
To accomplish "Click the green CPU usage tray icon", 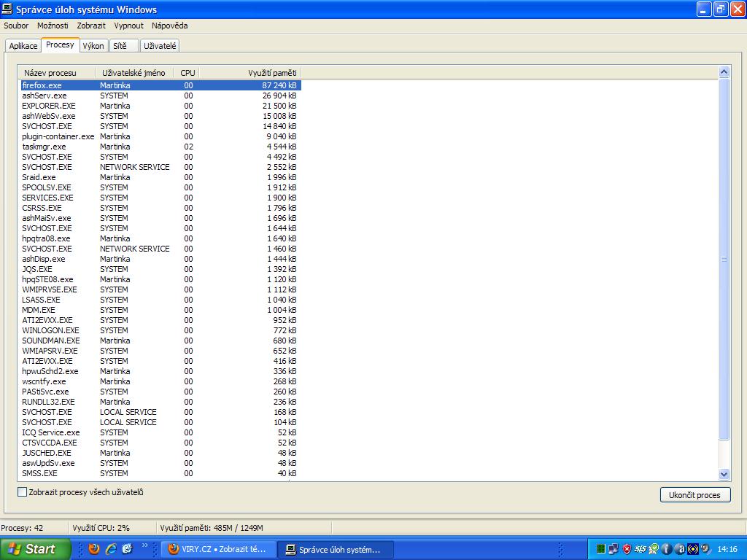I will click(x=600, y=549).
